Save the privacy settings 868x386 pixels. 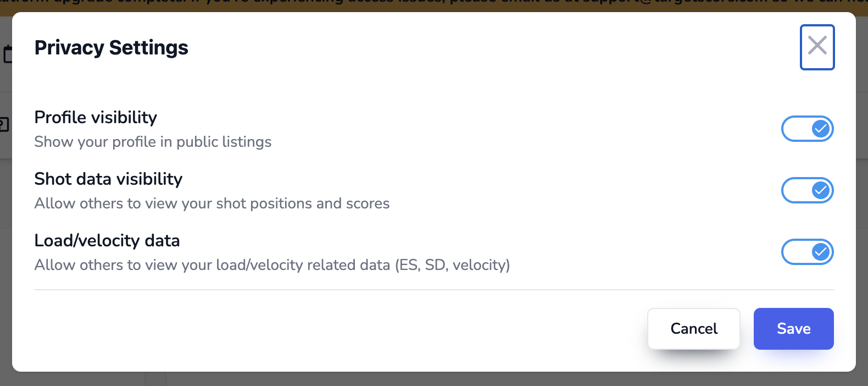coord(793,328)
